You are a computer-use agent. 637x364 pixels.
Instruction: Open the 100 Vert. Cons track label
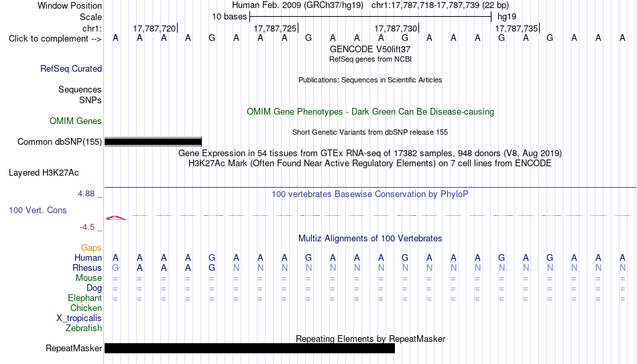tap(38, 210)
